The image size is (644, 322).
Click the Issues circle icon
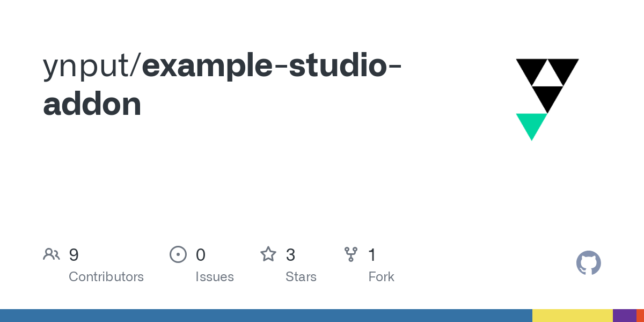[x=178, y=254]
